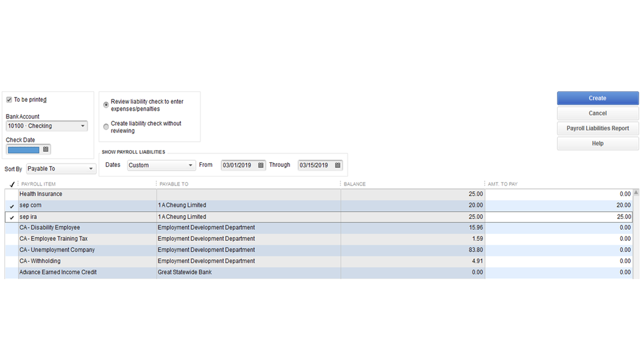Viewport: 644px width, 362px height.
Task: Open the Through date calendar picker
Action: click(338, 165)
